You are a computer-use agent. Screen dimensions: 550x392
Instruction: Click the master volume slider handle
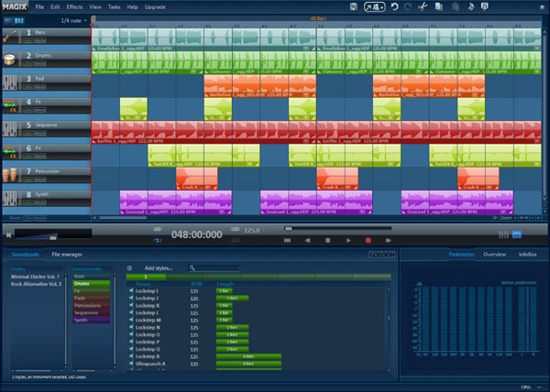pyautogui.click(x=53, y=238)
